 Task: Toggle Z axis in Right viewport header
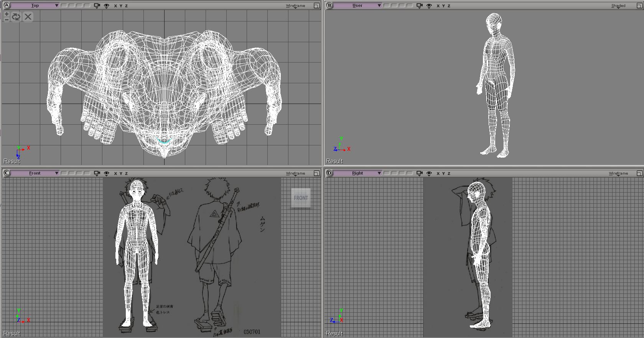[x=449, y=174]
